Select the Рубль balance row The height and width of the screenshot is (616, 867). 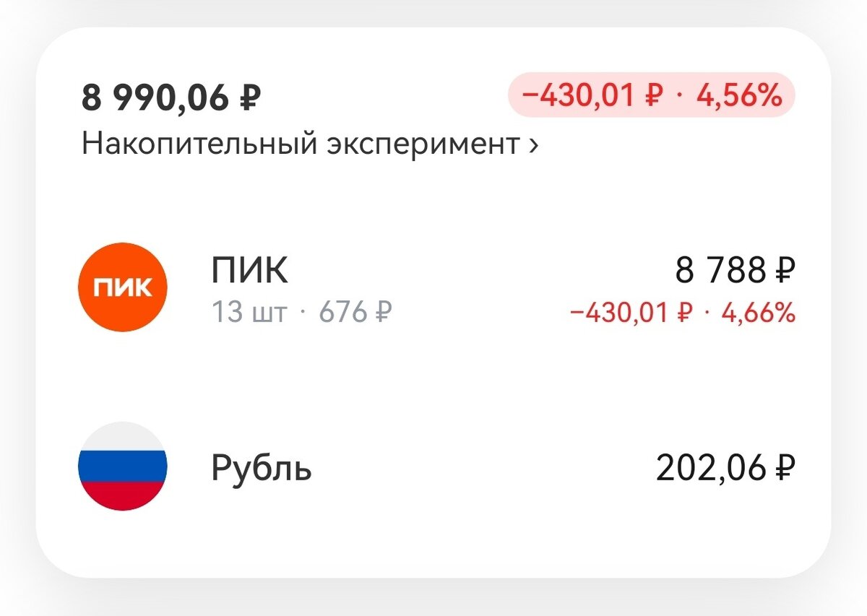[433, 468]
